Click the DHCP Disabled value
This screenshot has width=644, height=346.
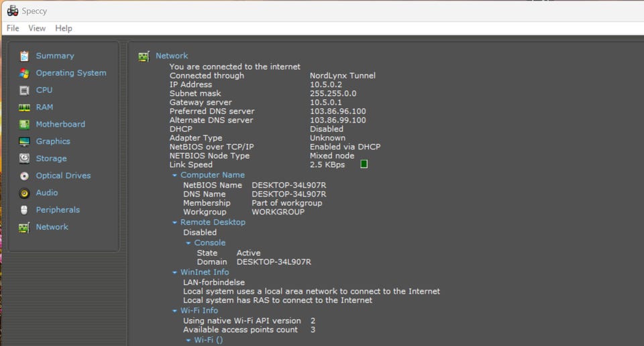point(327,129)
